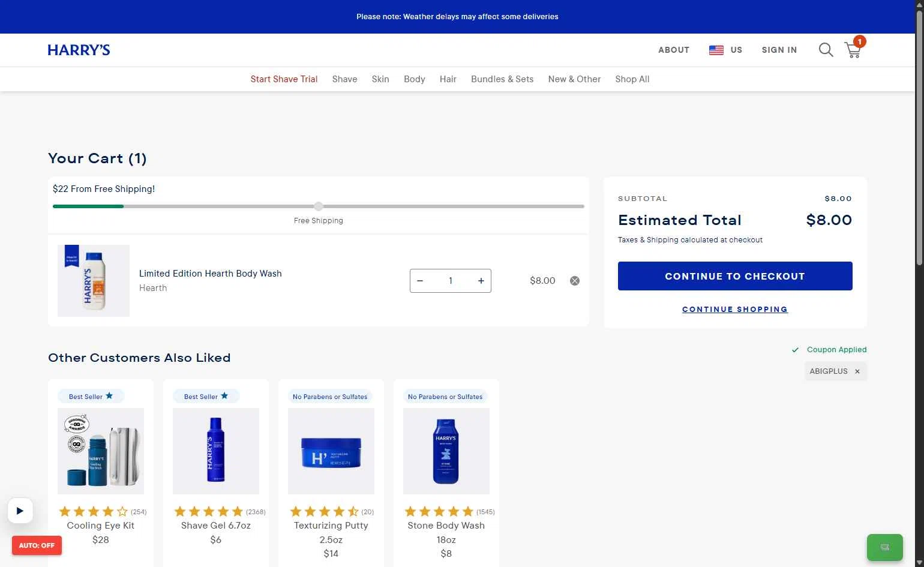Open Start Shave Trial menu item

click(284, 79)
